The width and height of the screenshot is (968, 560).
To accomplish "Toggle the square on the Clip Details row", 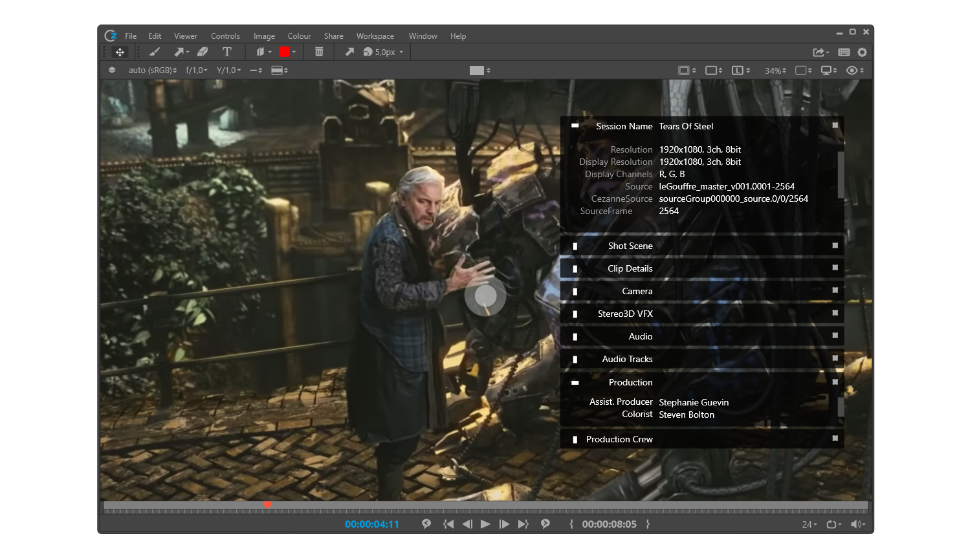I will point(835,268).
